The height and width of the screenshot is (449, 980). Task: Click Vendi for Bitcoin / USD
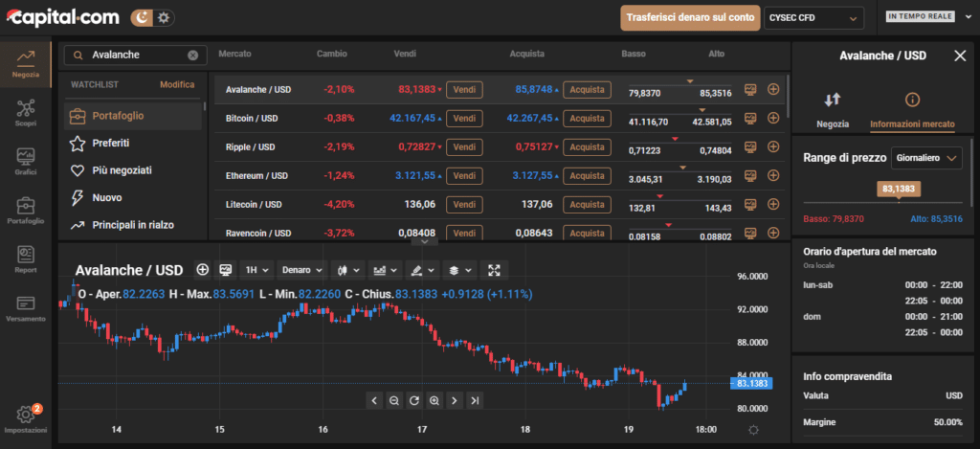pos(464,118)
